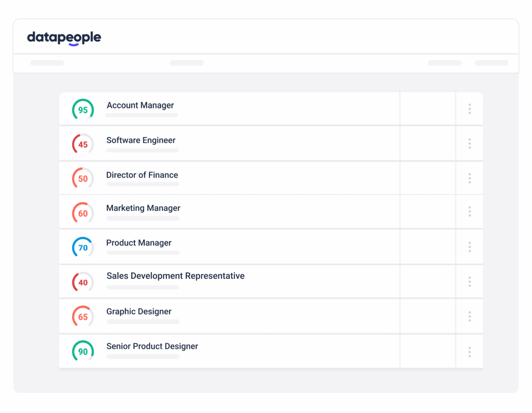The image size is (532, 413).
Task: Open the Product Manager row's options menu
Action: click(469, 247)
